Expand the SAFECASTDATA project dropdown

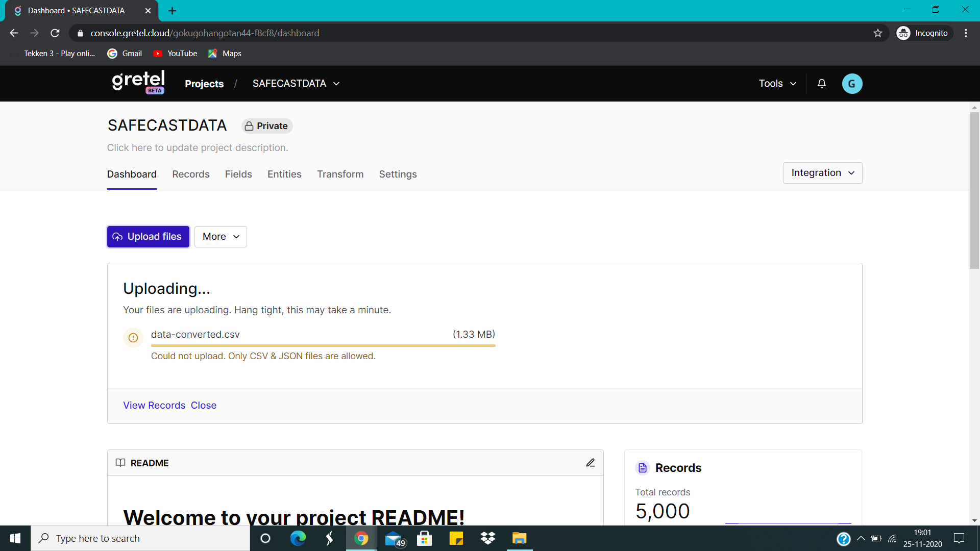point(296,84)
